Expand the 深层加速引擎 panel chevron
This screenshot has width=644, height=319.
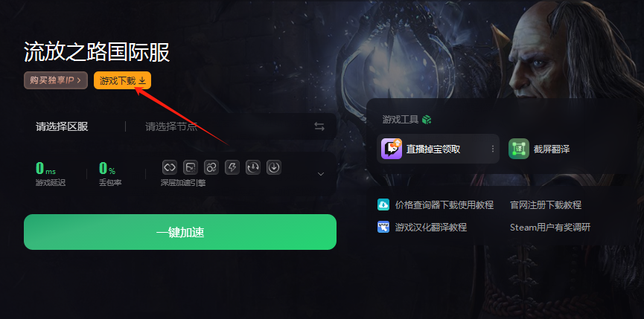pos(321,174)
